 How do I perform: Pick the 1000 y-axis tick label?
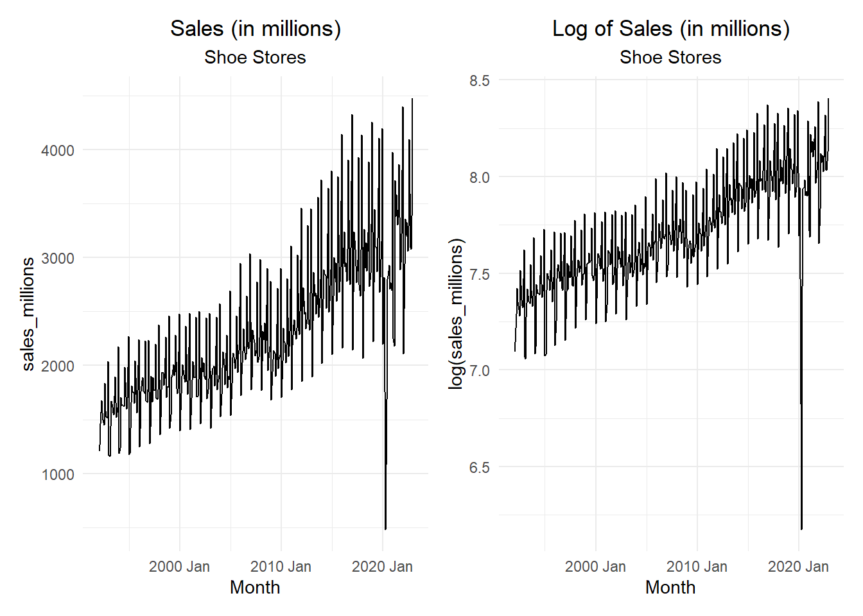click(x=58, y=475)
